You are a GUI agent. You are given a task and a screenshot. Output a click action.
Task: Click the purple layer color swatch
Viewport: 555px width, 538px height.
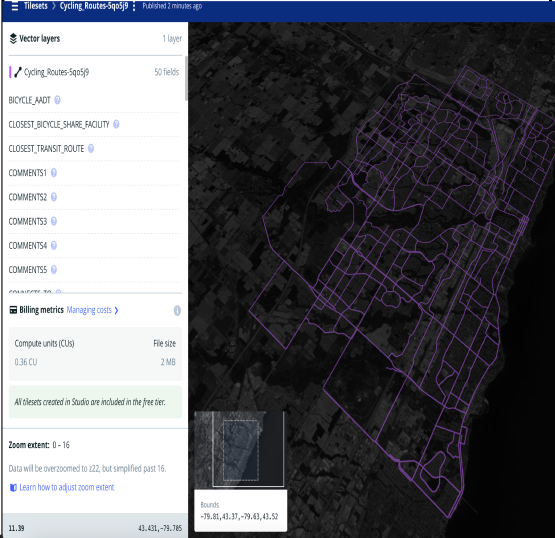pos(10,72)
